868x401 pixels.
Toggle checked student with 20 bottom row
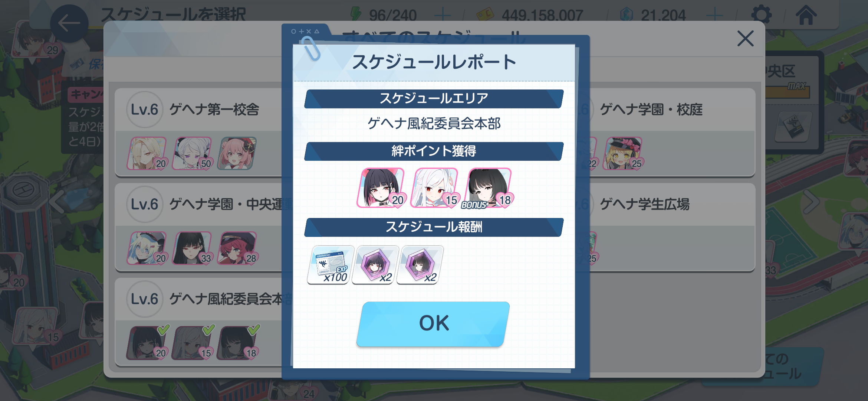148,343
